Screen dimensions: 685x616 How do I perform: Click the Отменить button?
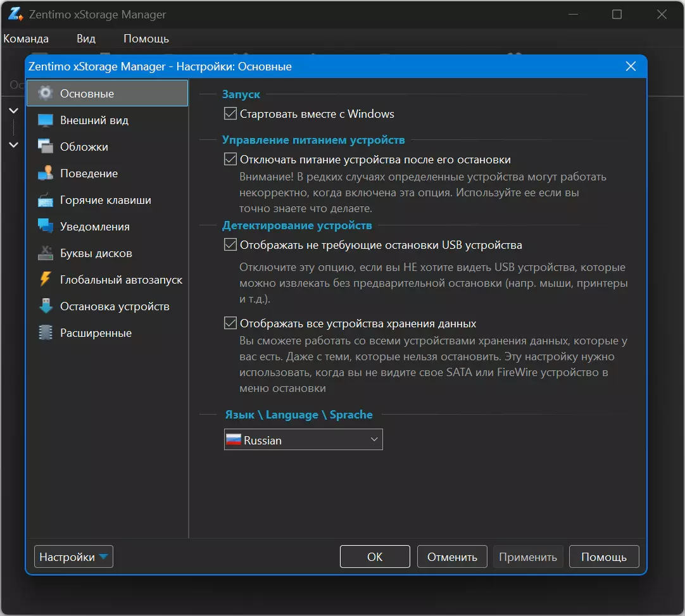click(452, 556)
